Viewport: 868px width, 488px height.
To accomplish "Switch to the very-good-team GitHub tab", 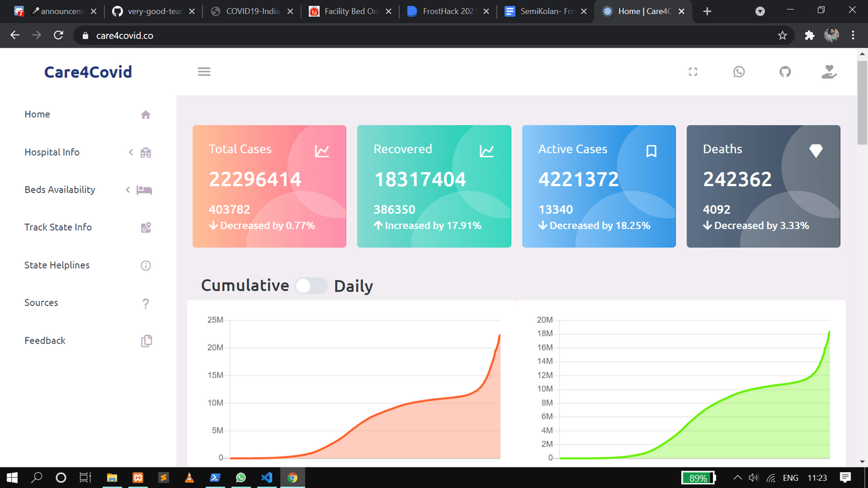I will click(154, 11).
